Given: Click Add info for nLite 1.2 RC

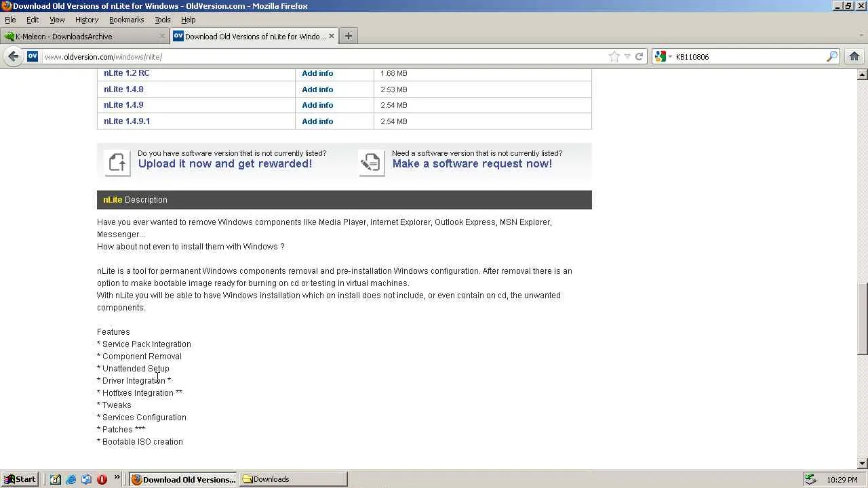Looking at the screenshot, I should (x=317, y=73).
